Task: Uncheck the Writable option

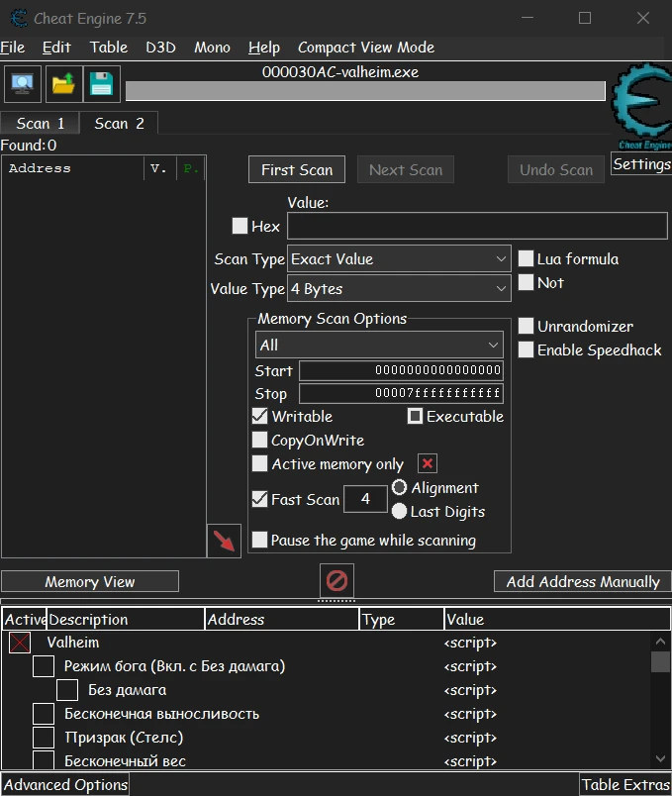Action: pos(260,416)
